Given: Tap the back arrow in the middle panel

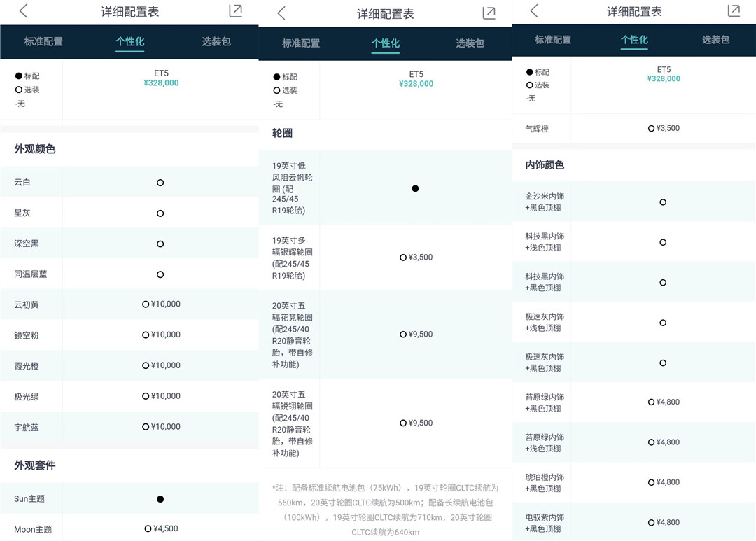Looking at the screenshot, I should click(x=281, y=13).
